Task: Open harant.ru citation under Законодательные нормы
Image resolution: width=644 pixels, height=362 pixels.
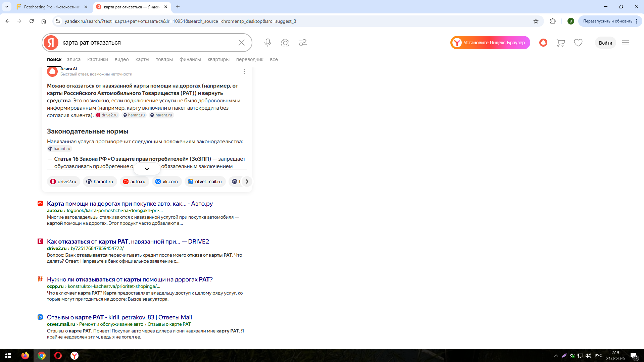Action: (59, 149)
